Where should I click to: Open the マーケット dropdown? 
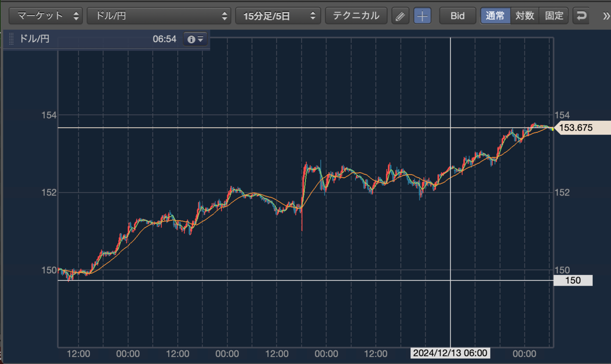pos(46,16)
